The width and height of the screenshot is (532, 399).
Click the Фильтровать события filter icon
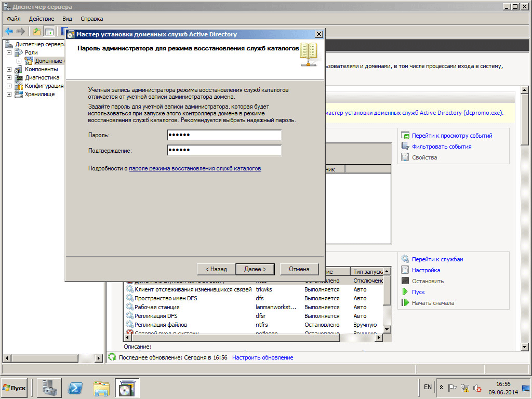tap(405, 147)
